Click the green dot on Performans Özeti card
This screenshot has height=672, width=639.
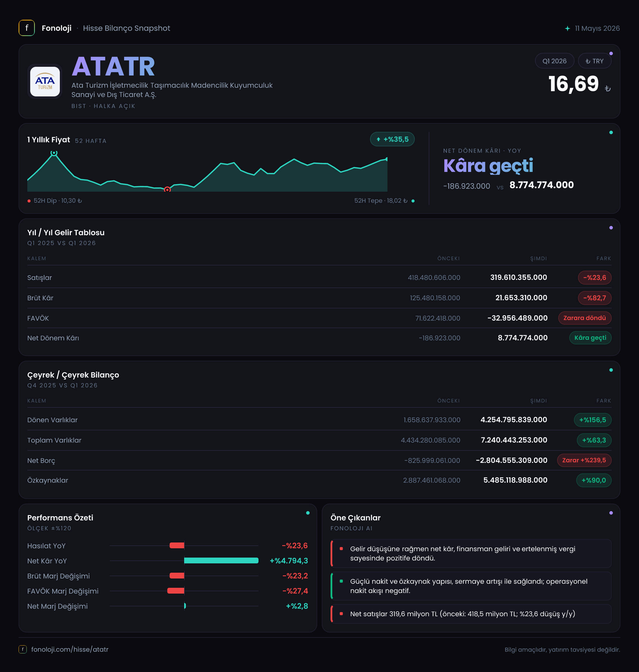[308, 513]
